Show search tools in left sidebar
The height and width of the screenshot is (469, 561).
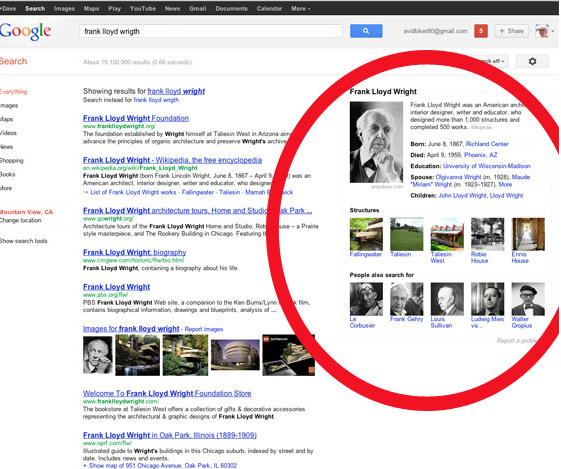point(24,241)
